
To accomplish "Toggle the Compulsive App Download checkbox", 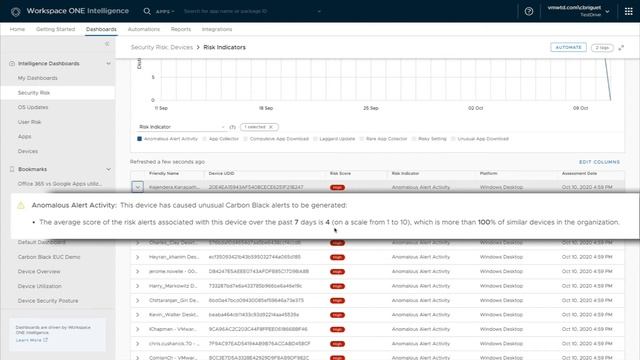I will (245, 139).
